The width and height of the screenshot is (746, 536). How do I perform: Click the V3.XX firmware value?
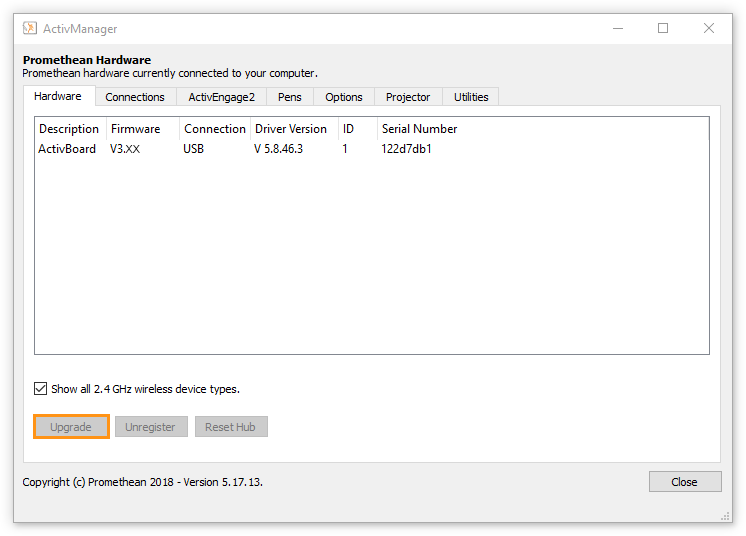[125, 149]
